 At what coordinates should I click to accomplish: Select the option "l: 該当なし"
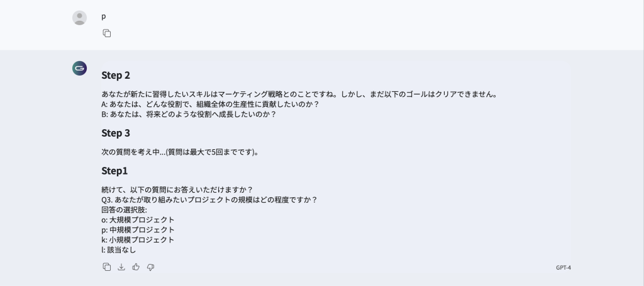coord(119,250)
